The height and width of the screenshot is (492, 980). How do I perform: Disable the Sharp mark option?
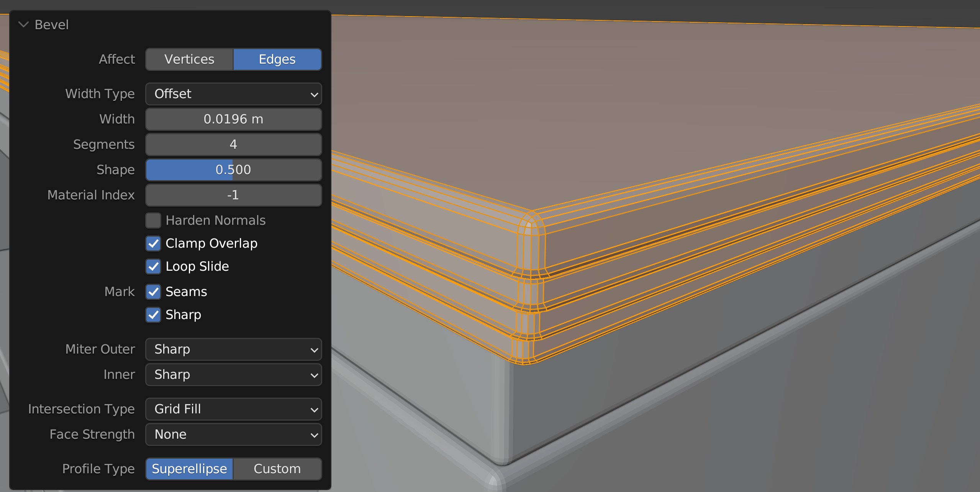(x=153, y=314)
